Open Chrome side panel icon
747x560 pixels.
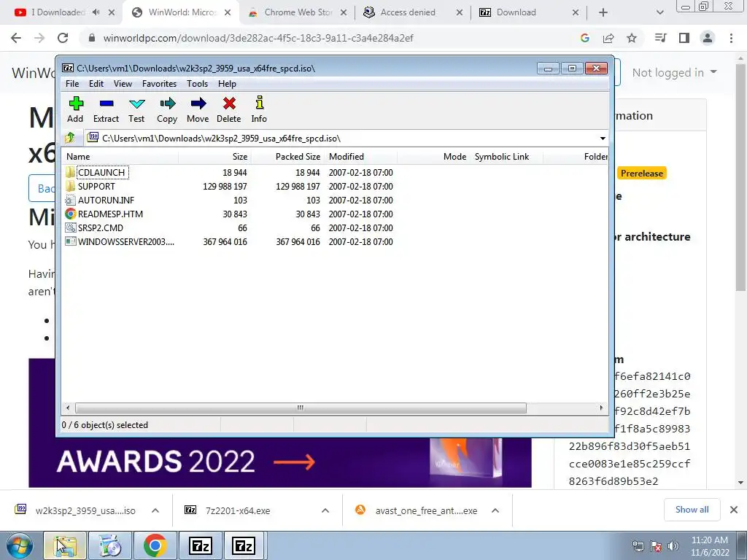(684, 38)
